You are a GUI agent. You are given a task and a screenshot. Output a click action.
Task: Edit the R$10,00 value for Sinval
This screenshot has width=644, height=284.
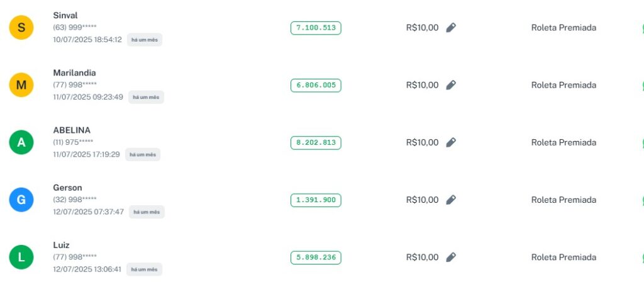click(450, 28)
